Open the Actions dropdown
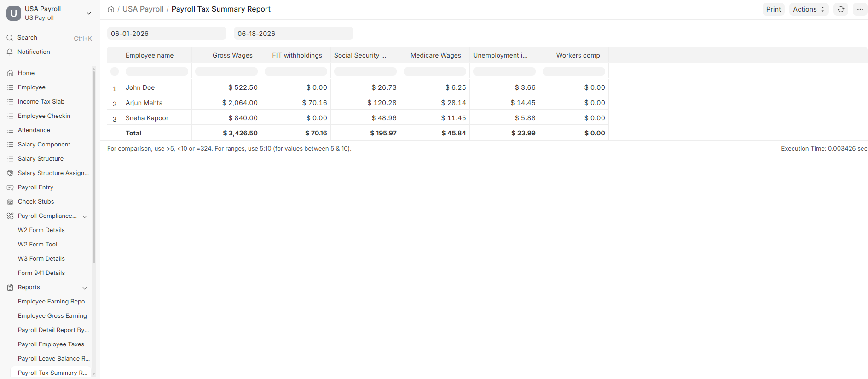 (x=809, y=9)
